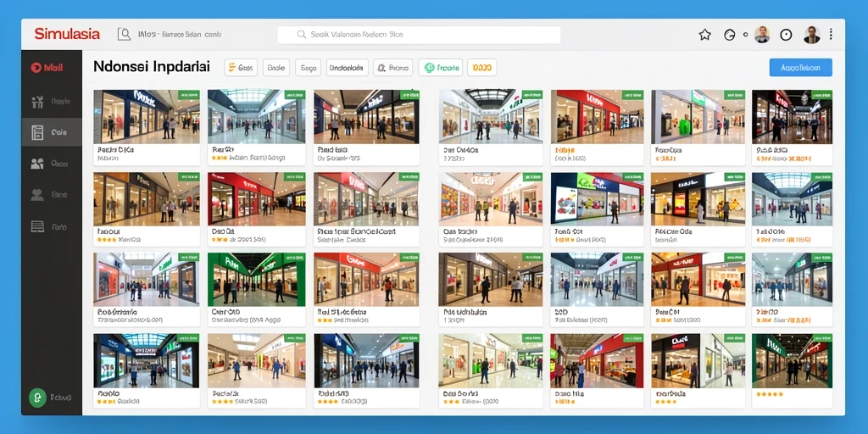Click the circular clock icon in top bar

[786, 35]
